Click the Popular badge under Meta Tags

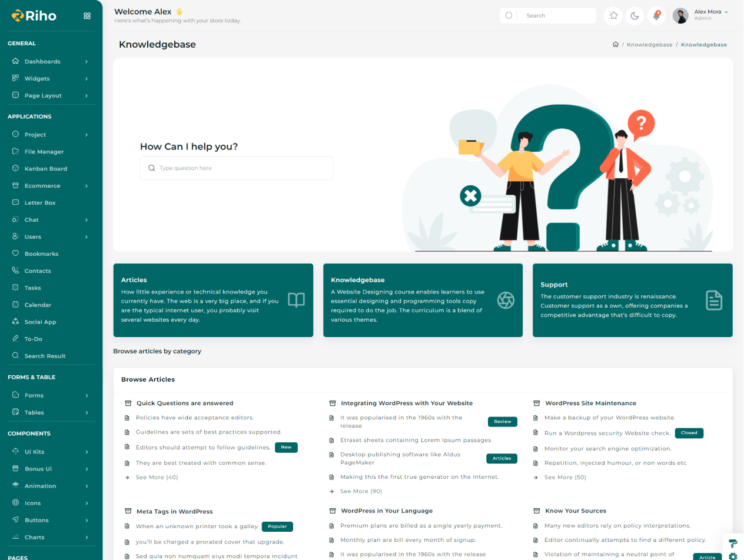(x=277, y=526)
